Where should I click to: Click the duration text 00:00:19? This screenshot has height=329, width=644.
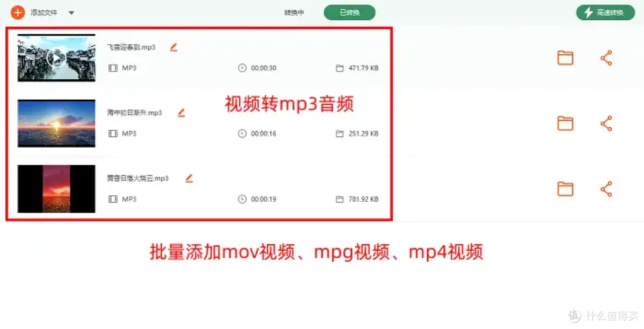point(264,199)
